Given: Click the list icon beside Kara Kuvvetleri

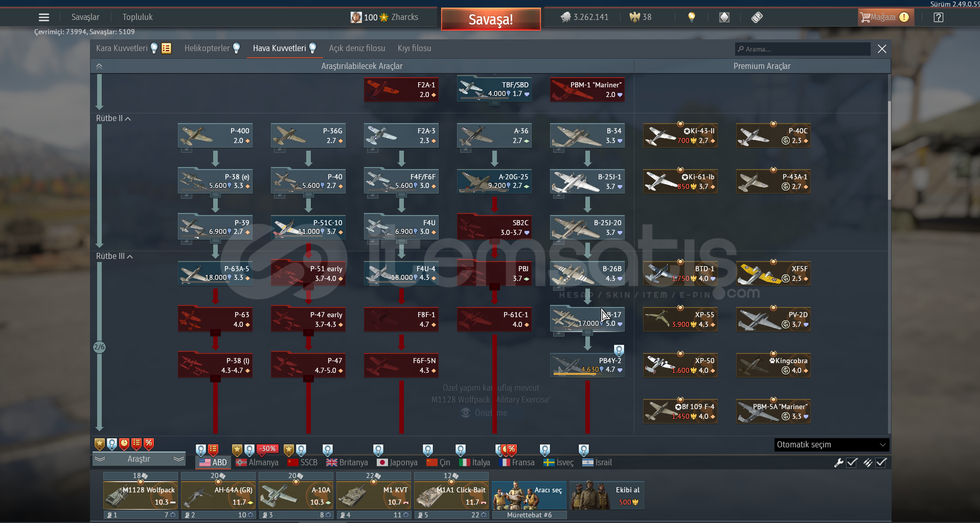Looking at the screenshot, I should coord(166,49).
